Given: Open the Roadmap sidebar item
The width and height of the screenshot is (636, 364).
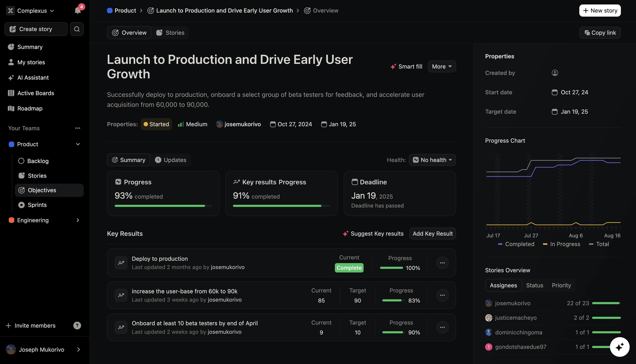Looking at the screenshot, I should pos(30,109).
